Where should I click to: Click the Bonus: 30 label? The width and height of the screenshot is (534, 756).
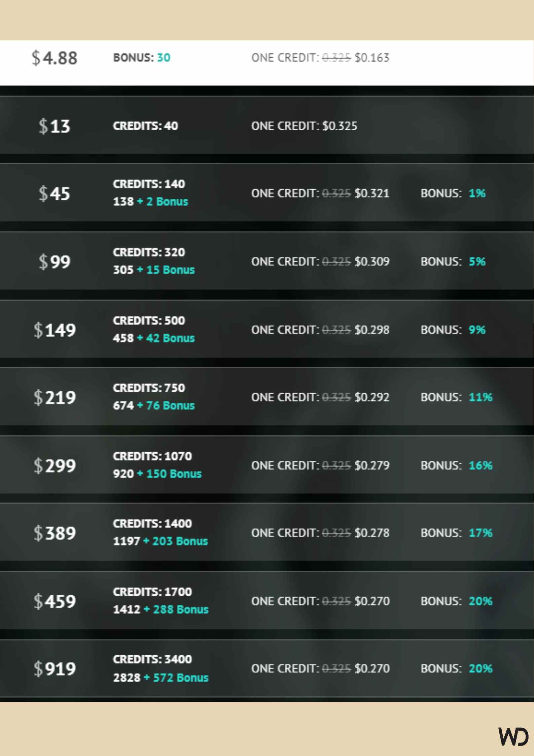click(x=142, y=58)
